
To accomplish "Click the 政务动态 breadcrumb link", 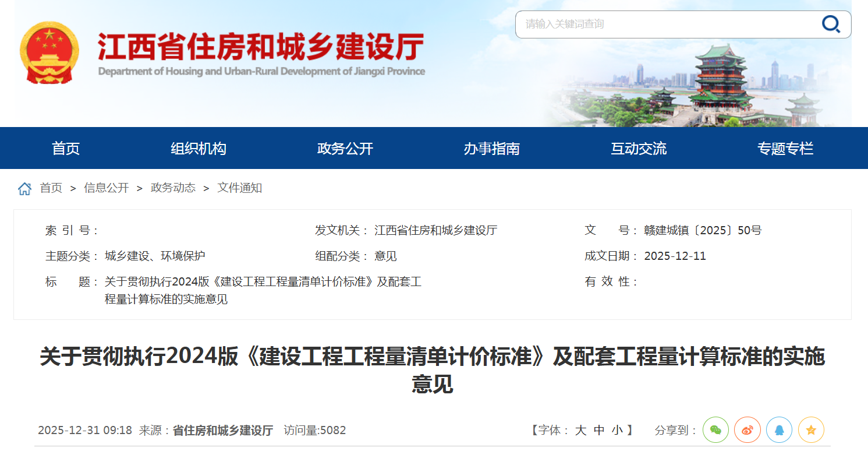I will coord(173,188).
